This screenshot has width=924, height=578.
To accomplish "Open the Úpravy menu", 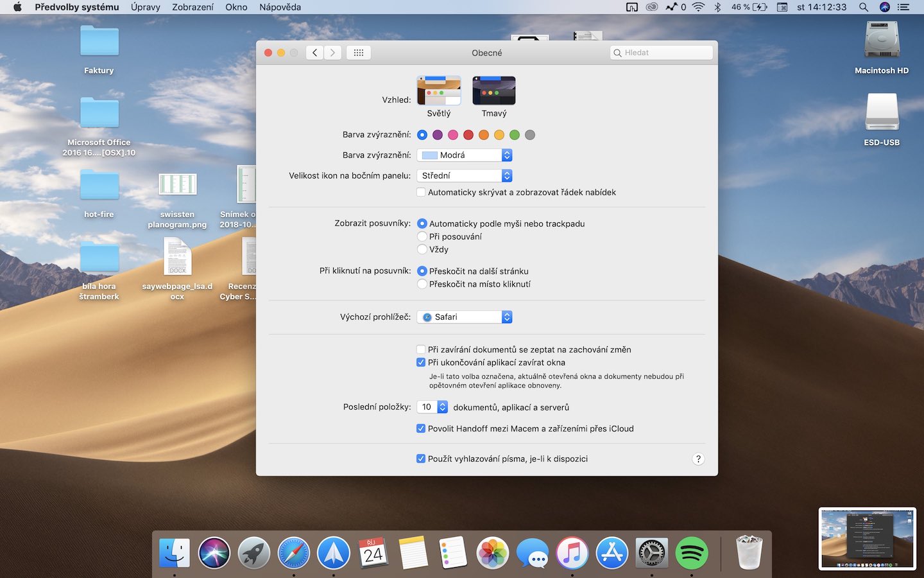I will (146, 7).
